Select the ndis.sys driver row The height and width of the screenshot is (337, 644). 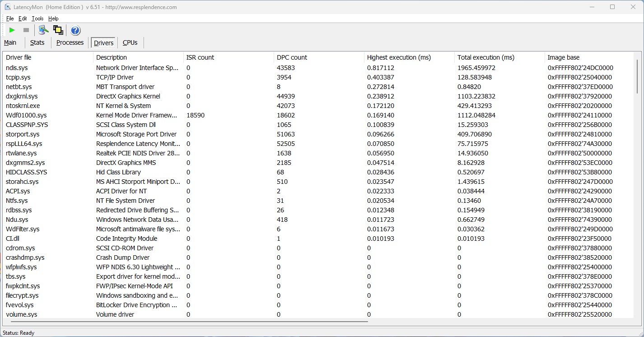point(318,68)
